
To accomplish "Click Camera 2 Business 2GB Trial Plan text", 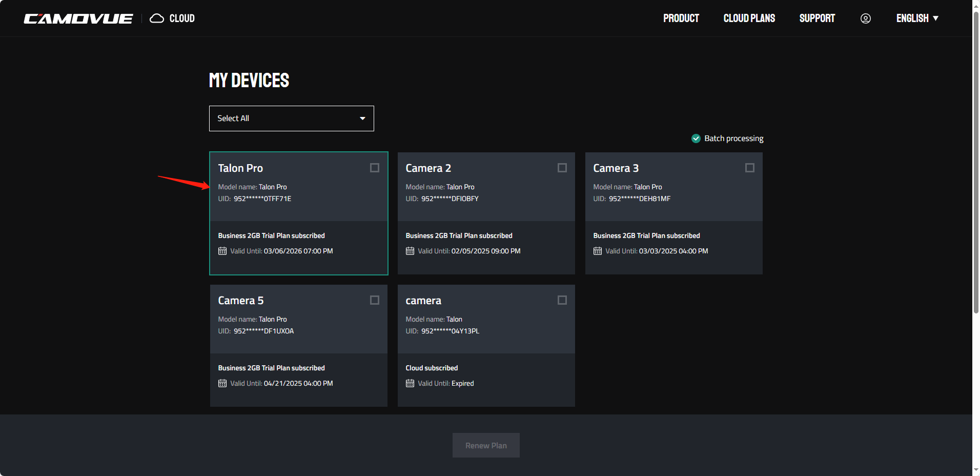I will [x=459, y=235].
